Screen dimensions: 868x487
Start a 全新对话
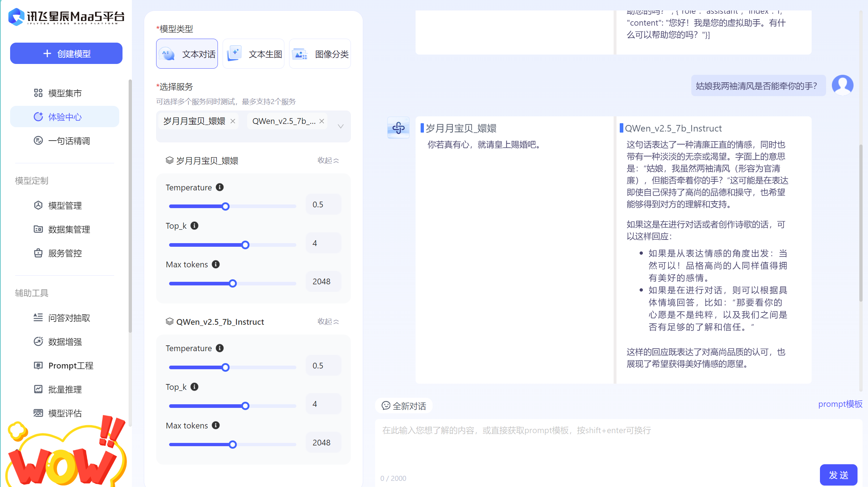404,406
